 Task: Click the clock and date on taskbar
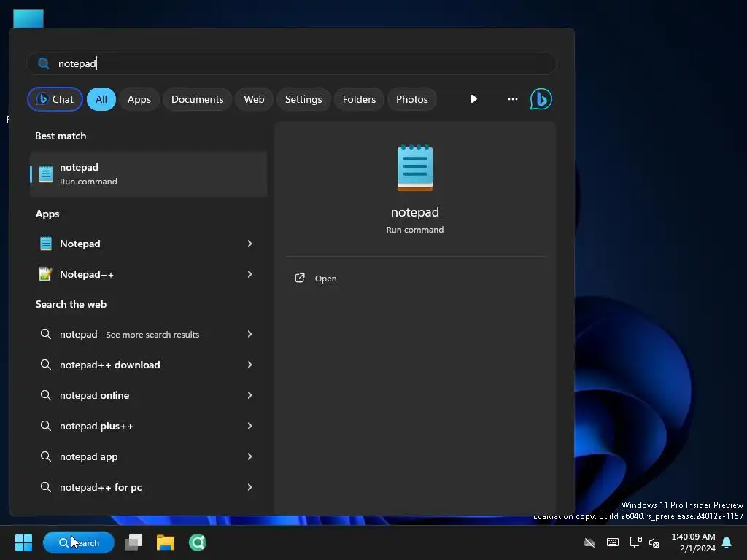[x=693, y=542]
